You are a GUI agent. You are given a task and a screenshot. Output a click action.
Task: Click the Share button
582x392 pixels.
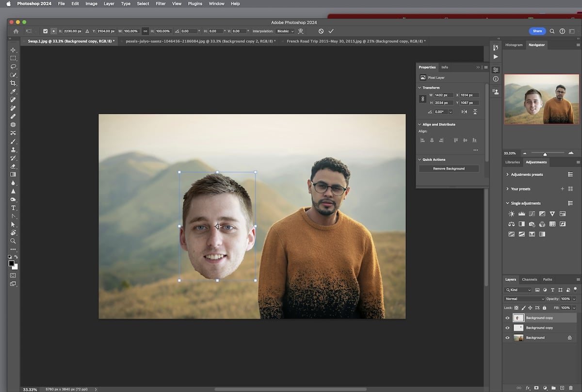click(x=537, y=31)
